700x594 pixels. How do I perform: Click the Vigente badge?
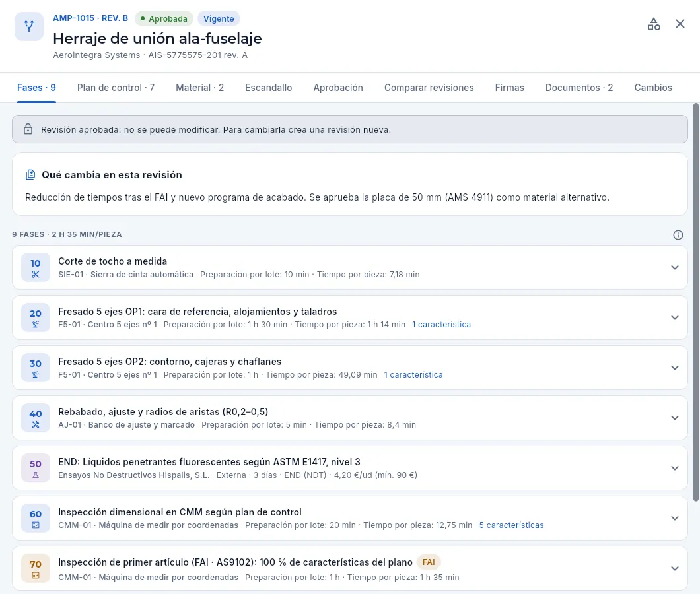click(219, 18)
